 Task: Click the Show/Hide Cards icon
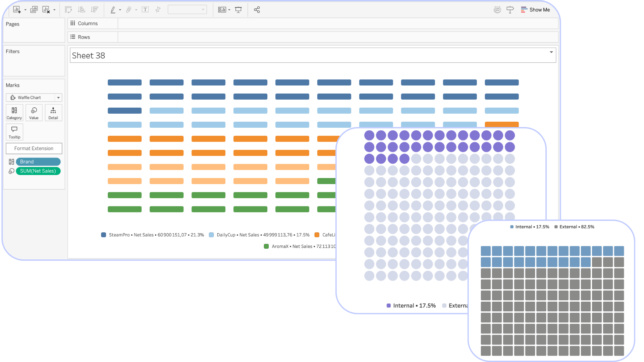coord(222,10)
